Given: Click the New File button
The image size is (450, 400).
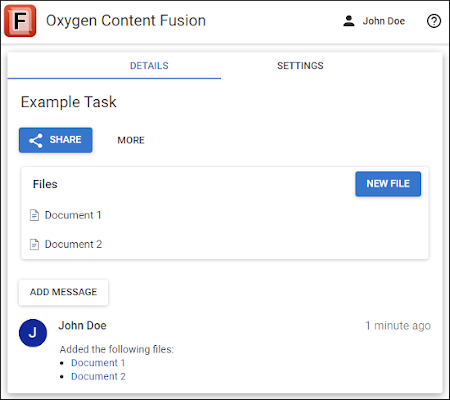Looking at the screenshot, I should coord(388,184).
